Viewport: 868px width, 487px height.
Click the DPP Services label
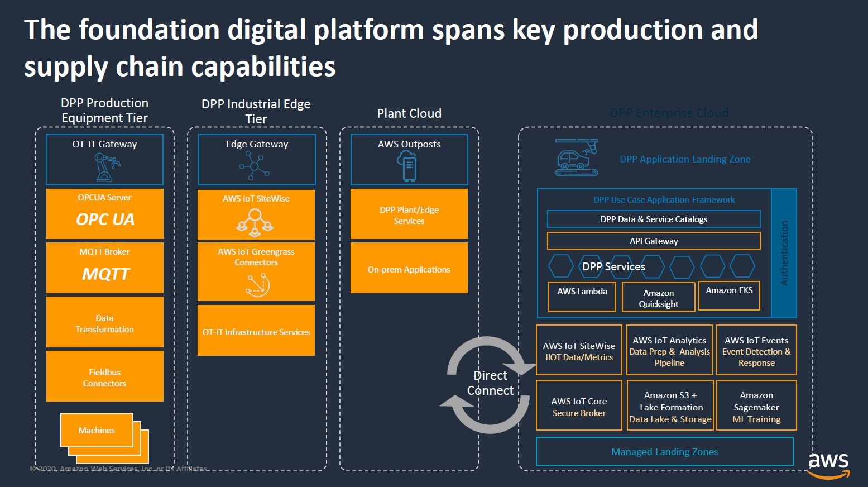[613, 266]
